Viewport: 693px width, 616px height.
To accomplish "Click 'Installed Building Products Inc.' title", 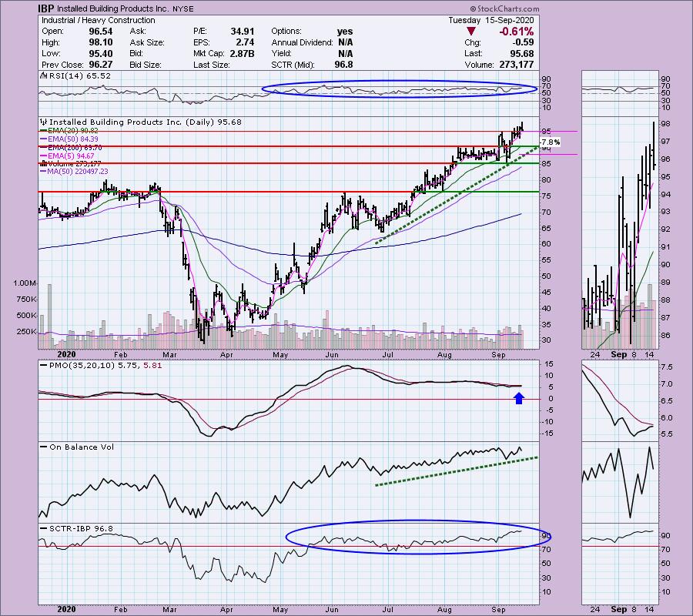I will click(x=112, y=8).
